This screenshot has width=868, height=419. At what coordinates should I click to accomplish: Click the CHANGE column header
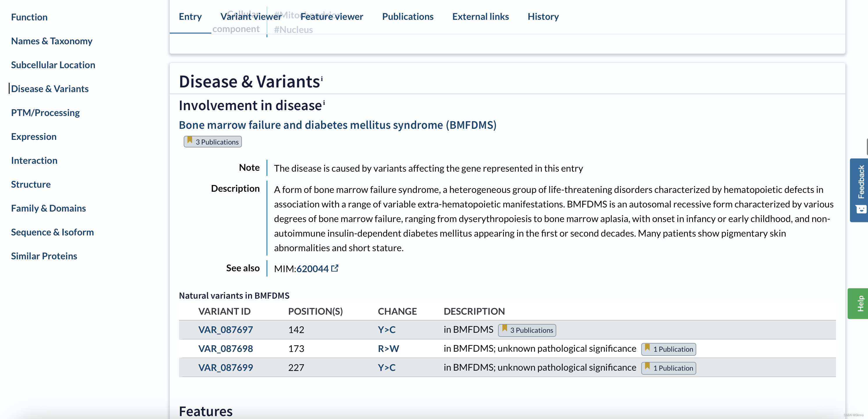[397, 311]
